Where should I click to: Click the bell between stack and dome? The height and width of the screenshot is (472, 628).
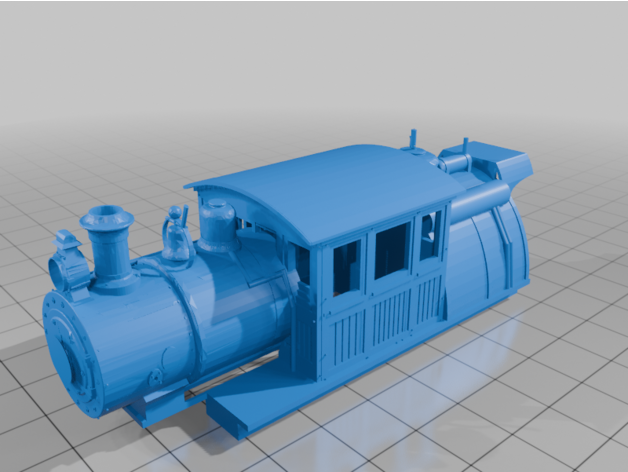pyautogui.click(x=177, y=234)
